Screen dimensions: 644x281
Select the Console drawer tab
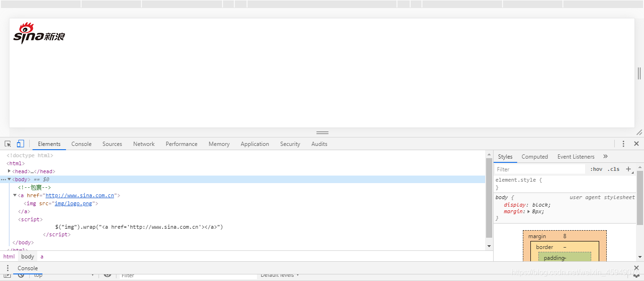point(28,268)
